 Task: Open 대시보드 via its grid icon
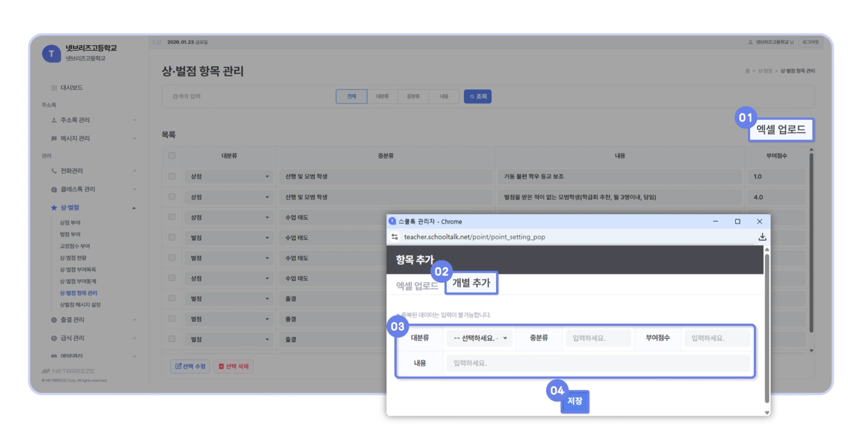(54, 88)
